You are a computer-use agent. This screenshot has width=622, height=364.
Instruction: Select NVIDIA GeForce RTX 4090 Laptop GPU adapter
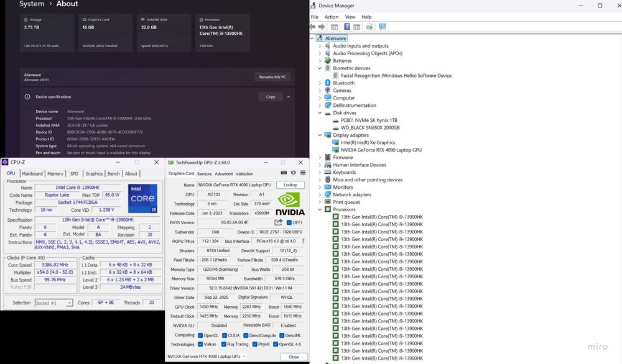click(x=381, y=150)
